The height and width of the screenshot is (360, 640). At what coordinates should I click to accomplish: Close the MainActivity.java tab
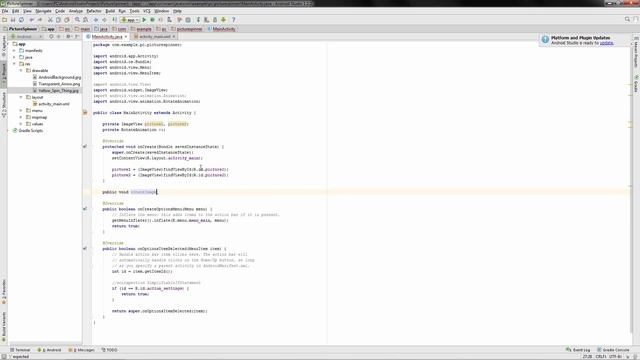(x=126, y=37)
